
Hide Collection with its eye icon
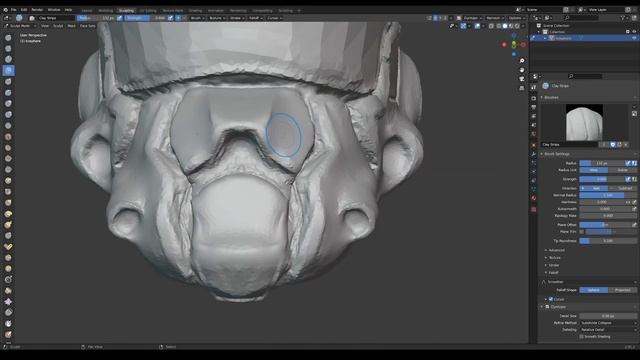point(634,31)
